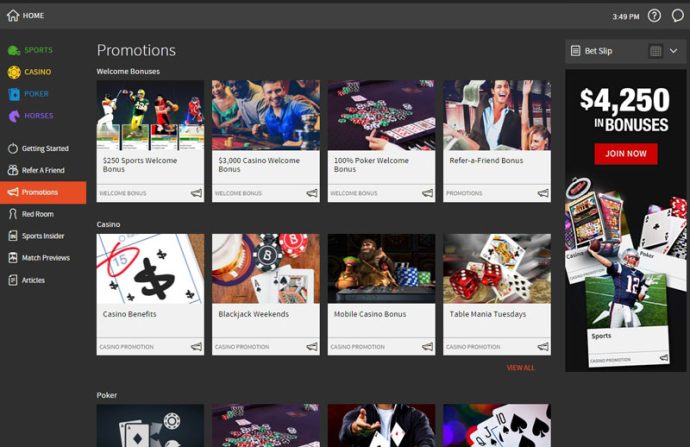
Task: Click the Casino chip icon in sidebar
Action: pyautogui.click(x=14, y=72)
